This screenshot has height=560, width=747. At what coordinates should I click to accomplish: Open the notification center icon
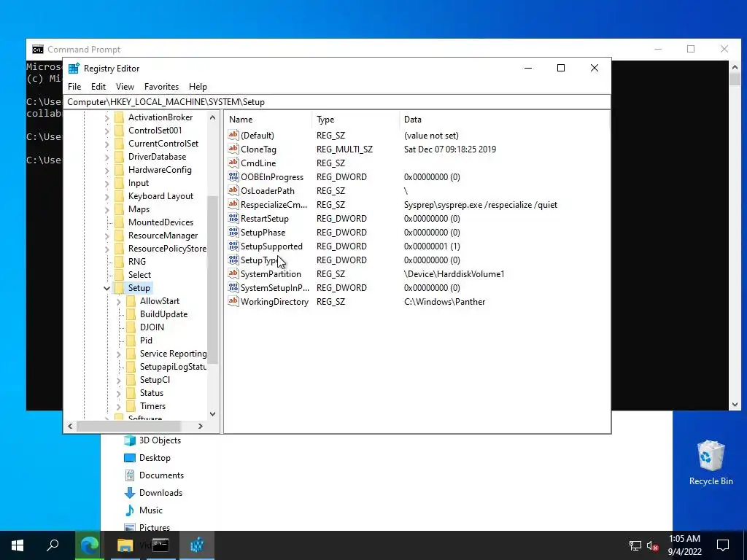723,545
